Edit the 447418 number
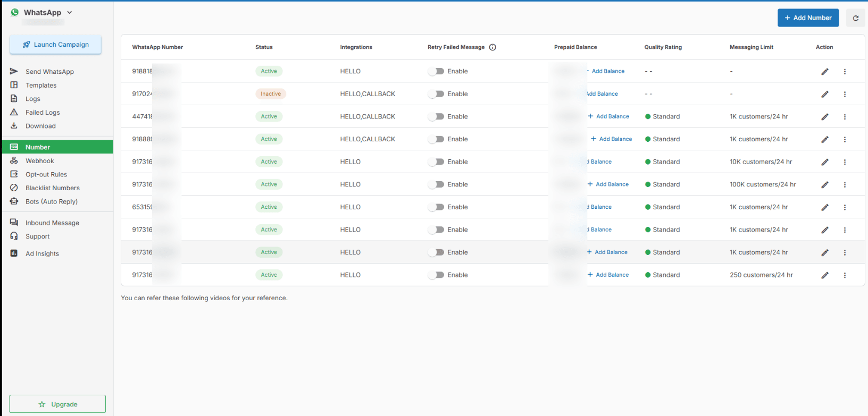The height and width of the screenshot is (416, 868). 824,116
